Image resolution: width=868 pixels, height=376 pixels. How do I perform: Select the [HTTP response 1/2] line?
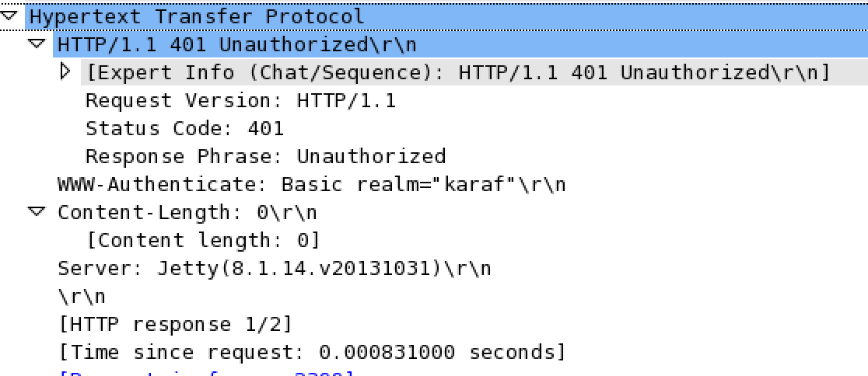pos(175,325)
